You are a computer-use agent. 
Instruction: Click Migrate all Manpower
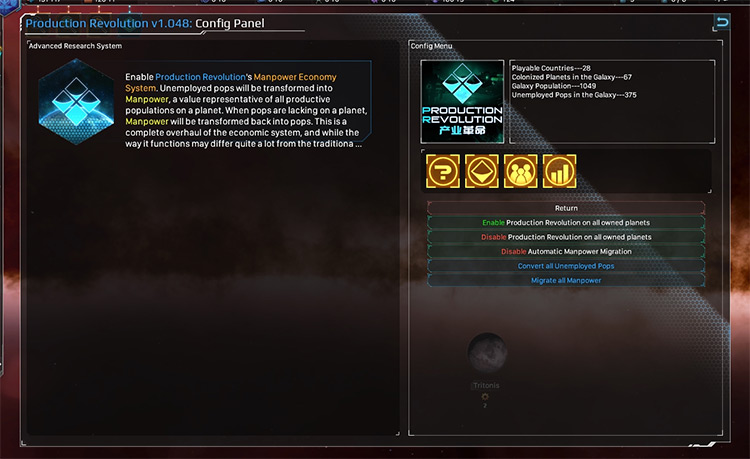(566, 280)
